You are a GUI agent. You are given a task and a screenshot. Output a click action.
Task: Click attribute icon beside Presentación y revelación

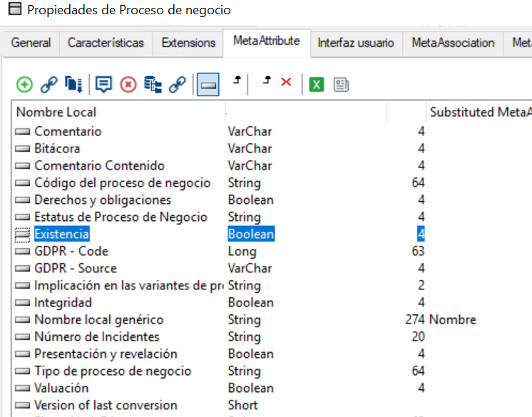click(22, 354)
